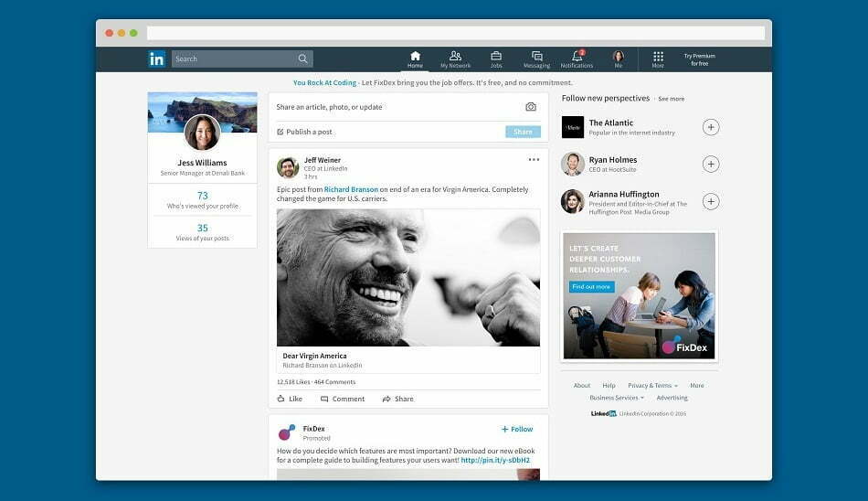Open the Richard Branson photo
Image resolution: width=868 pixels, height=501 pixels.
(408, 278)
